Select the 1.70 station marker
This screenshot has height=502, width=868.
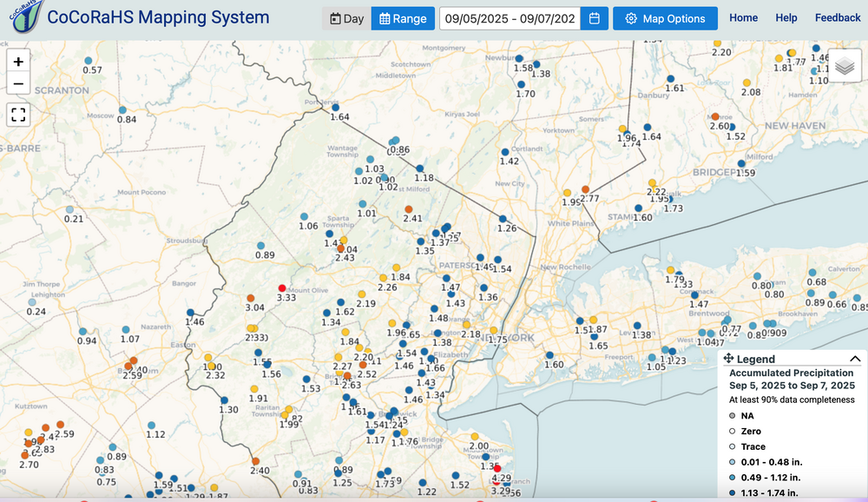coord(521,85)
